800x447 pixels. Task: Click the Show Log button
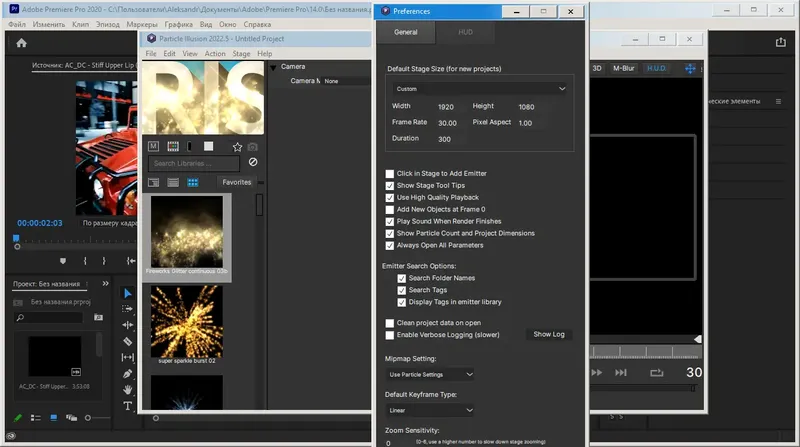click(x=548, y=334)
